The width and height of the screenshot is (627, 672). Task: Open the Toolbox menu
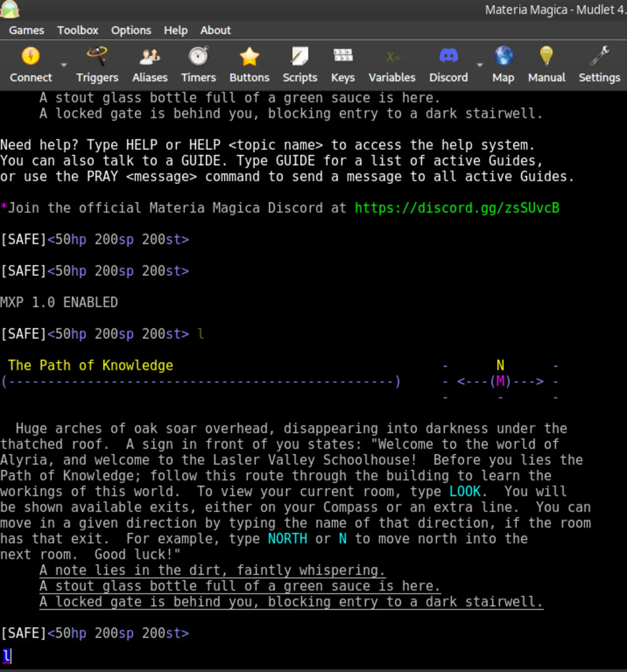point(78,30)
